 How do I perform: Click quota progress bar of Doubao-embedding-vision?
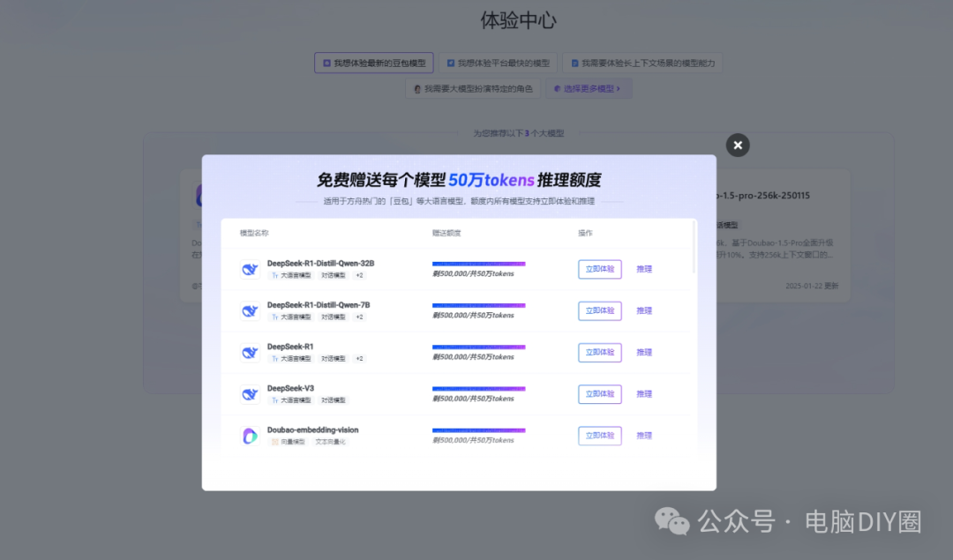click(479, 430)
